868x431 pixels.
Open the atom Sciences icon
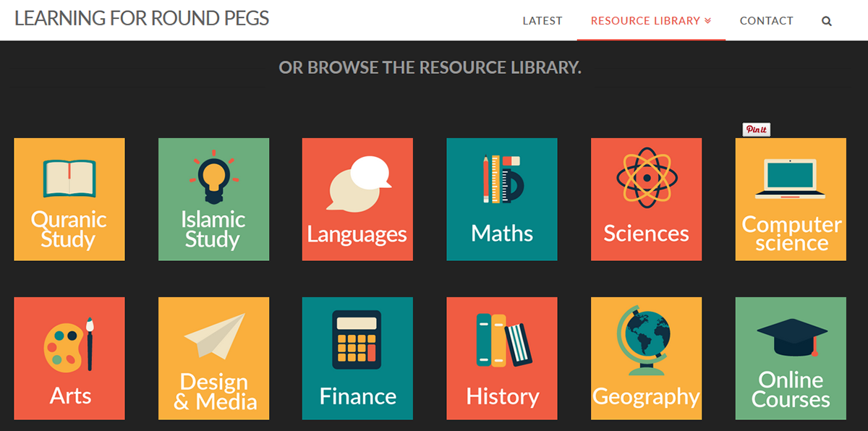tap(646, 177)
